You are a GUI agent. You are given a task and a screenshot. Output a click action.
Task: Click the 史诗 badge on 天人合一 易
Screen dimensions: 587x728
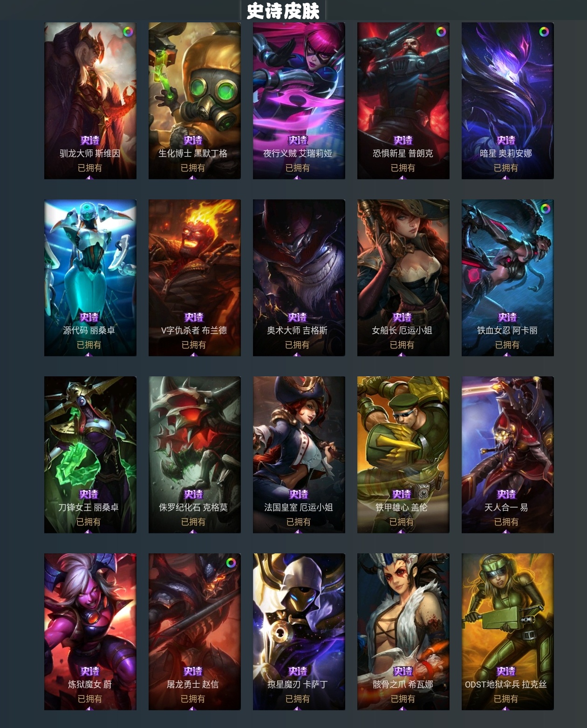click(506, 494)
